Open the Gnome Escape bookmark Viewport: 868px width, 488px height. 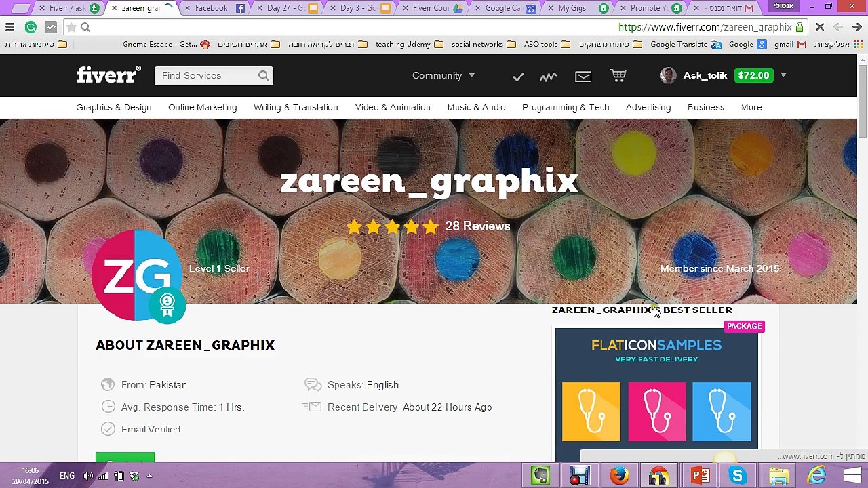166,44
